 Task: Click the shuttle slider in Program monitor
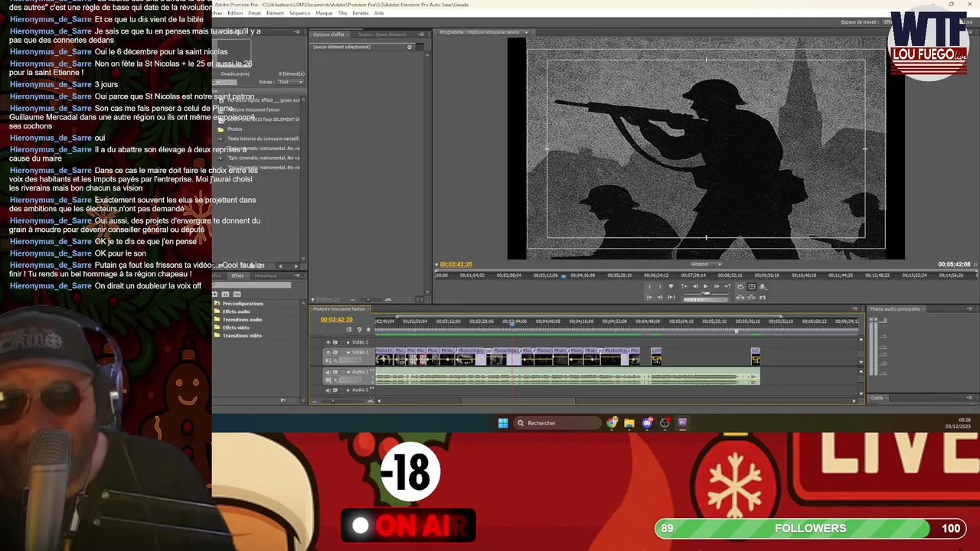tap(706, 293)
